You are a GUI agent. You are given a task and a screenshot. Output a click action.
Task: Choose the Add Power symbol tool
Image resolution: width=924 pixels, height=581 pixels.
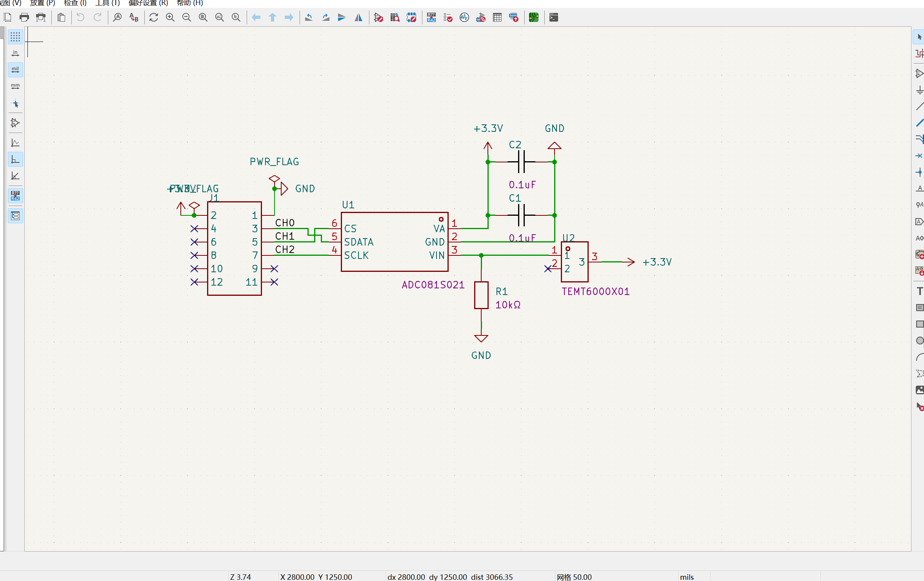(x=919, y=90)
